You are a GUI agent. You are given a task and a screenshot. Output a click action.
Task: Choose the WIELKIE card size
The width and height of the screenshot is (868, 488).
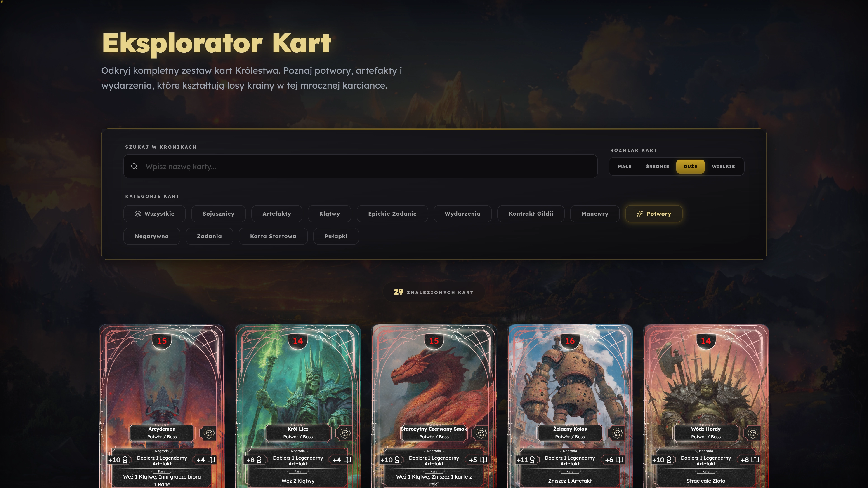click(723, 166)
